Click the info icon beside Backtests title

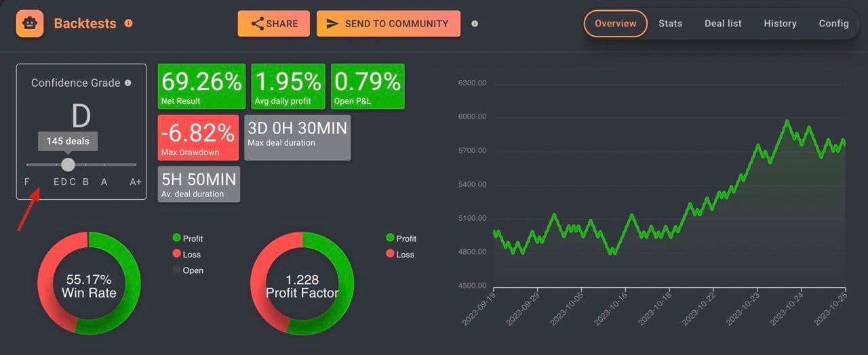pyautogui.click(x=129, y=23)
